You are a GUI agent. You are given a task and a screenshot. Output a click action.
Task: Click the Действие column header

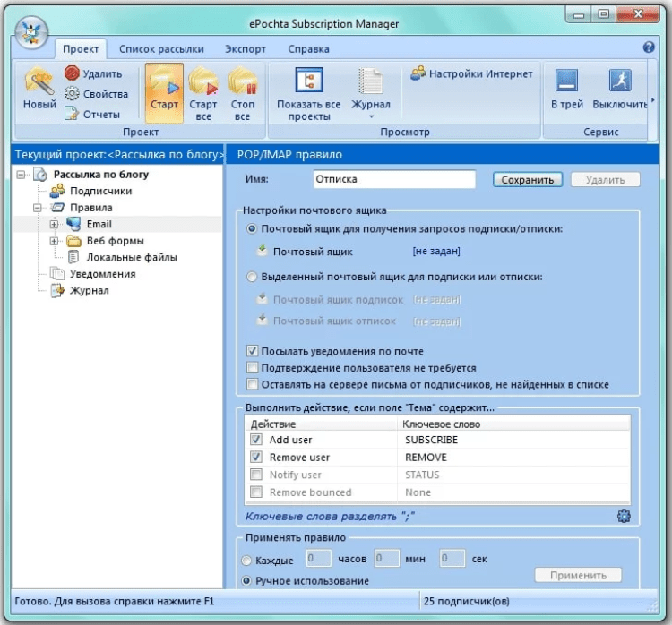click(322, 424)
